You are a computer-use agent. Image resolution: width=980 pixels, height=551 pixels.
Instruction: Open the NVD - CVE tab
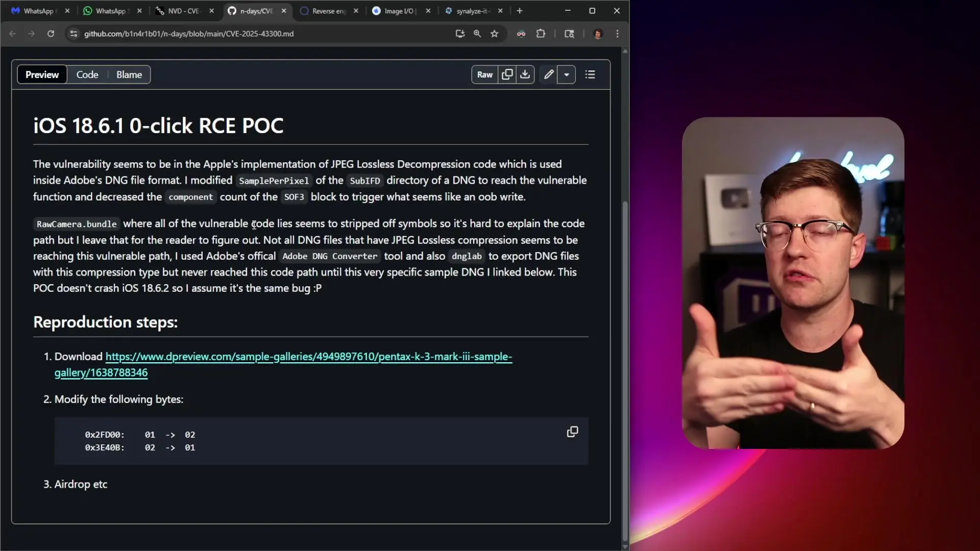183,11
